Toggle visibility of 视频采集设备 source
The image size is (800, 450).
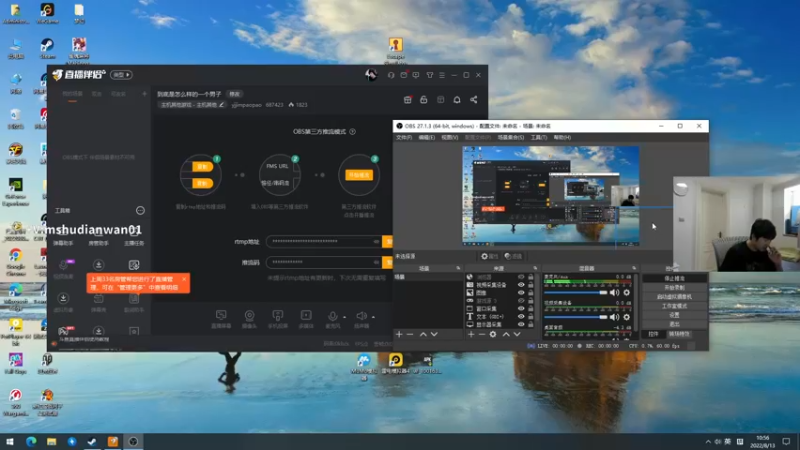[521, 285]
